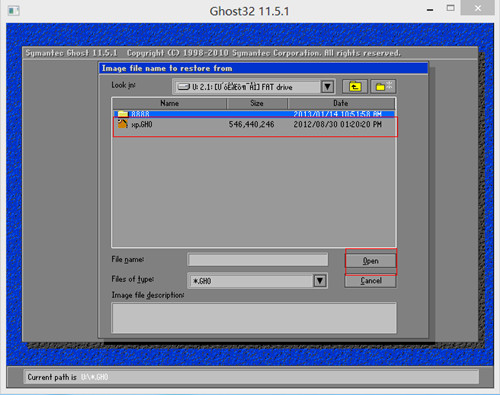Viewport: 500px width, 395px height.
Task: Select the xp.GHO file size entry
Action: tap(251, 124)
